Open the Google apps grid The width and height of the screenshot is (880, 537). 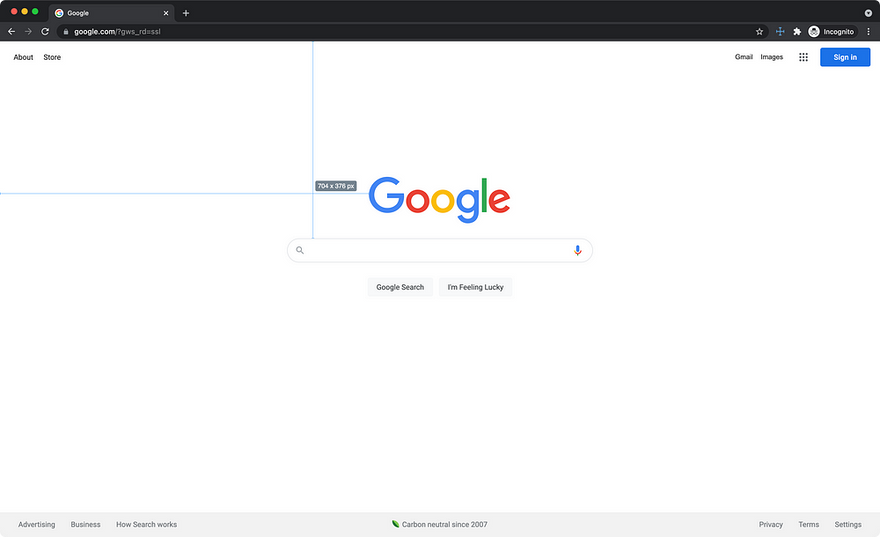803,57
